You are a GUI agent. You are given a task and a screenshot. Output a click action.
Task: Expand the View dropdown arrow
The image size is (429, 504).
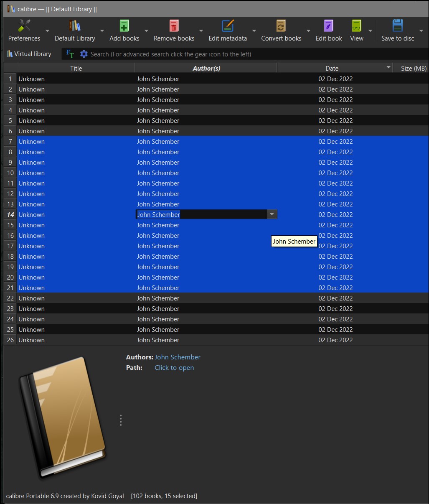click(370, 31)
